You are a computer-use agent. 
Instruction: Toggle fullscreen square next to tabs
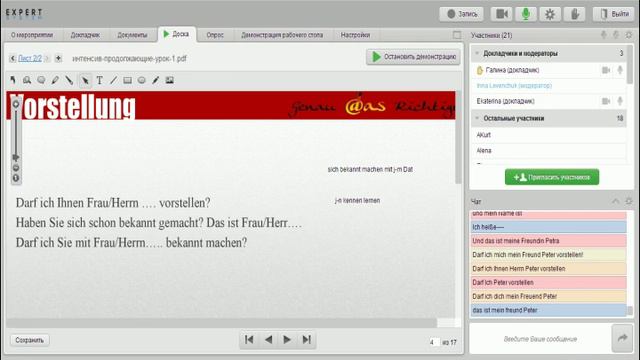pos(457,35)
